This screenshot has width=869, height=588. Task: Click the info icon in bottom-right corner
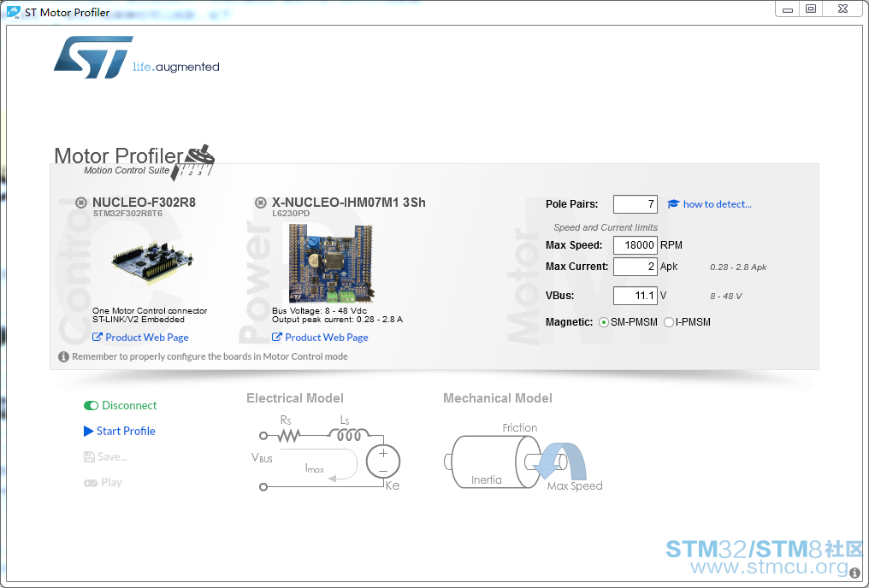(854, 573)
